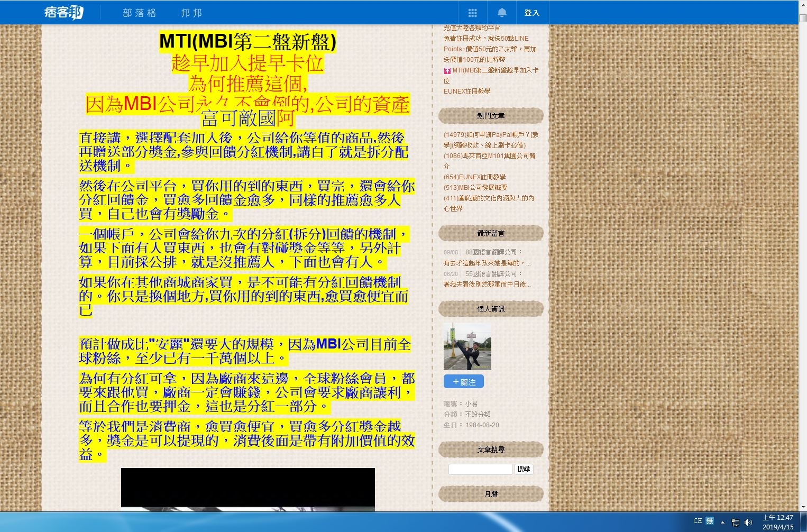Open the 部落格 menu in the header

[140, 13]
